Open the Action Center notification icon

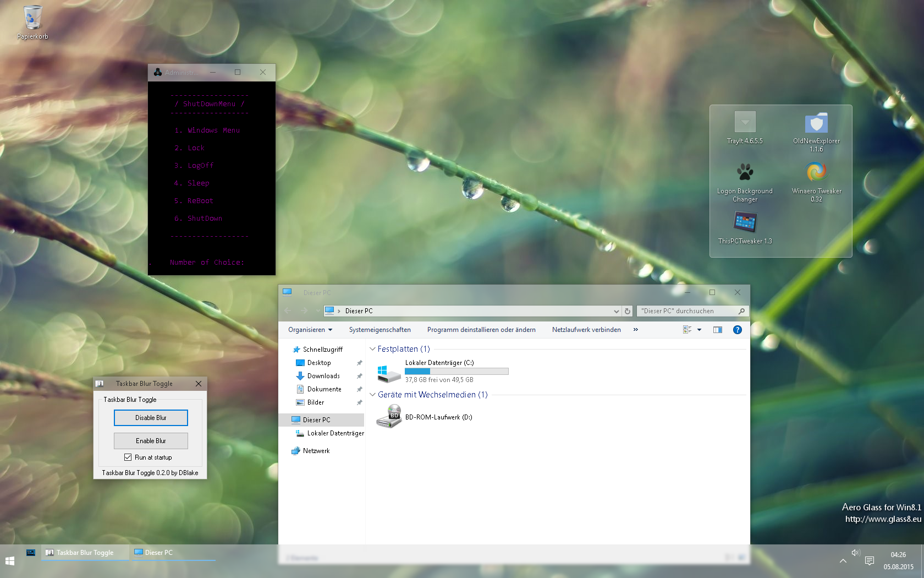(x=870, y=561)
